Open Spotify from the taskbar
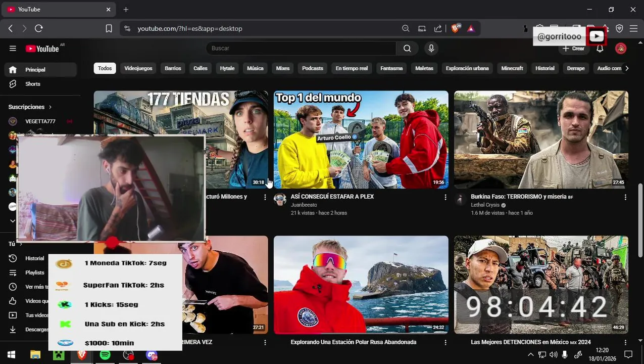 pos(105,355)
